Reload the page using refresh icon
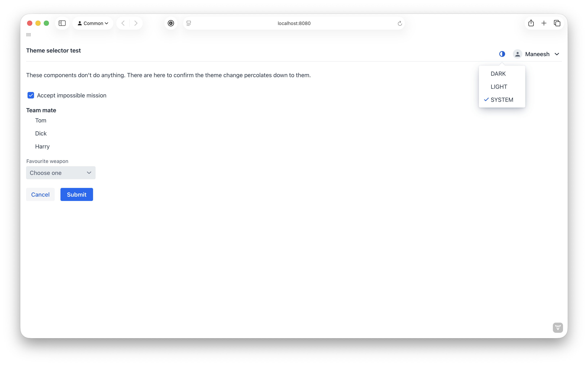 click(400, 23)
